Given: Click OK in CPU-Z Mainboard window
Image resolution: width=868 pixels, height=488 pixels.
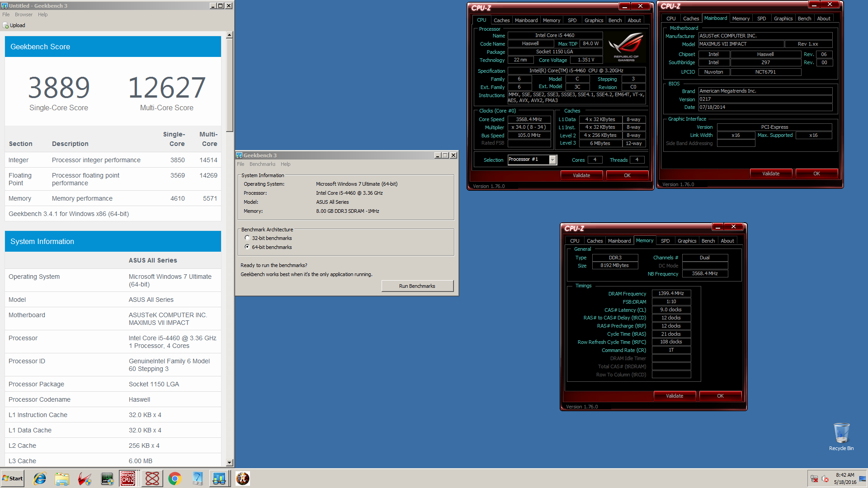Looking at the screenshot, I should point(816,174).
